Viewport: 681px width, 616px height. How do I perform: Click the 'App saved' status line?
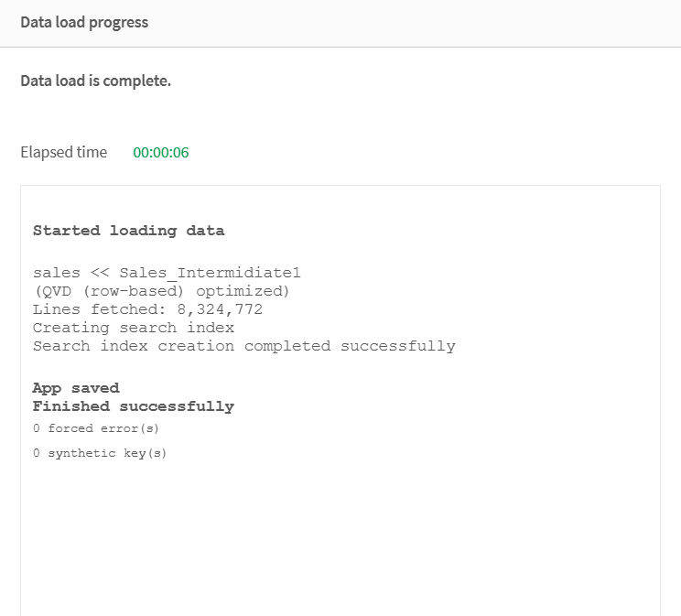click(76, 388)
